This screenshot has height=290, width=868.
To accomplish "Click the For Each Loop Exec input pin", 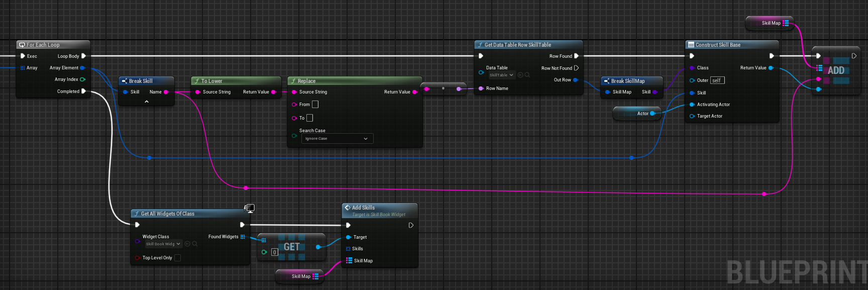I will point(23,56).
